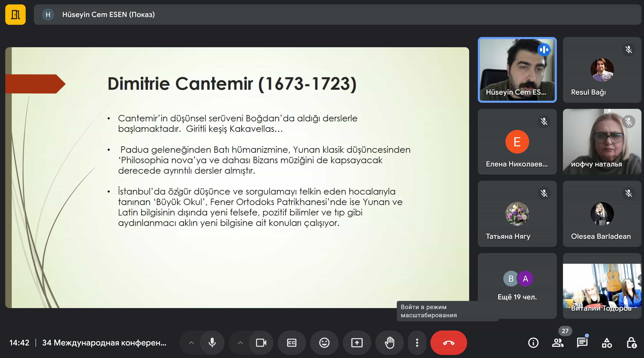Toggle the camera on or off
644x358 pixels.
tap(261, 343)
